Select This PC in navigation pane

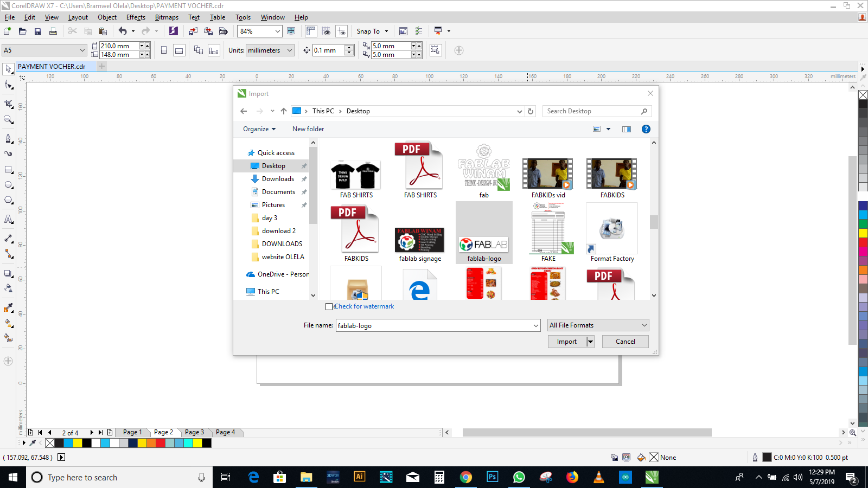point(268,292)
